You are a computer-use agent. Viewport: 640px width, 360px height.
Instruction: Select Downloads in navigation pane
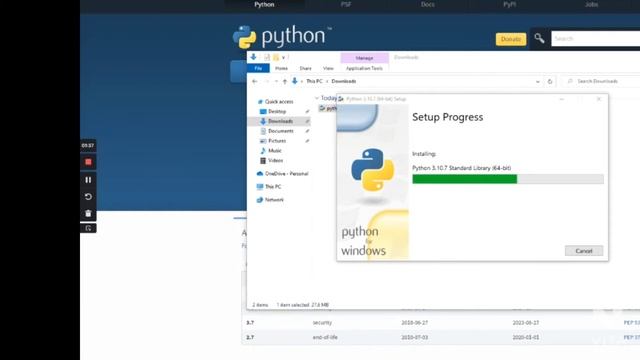tap(279, 121)
